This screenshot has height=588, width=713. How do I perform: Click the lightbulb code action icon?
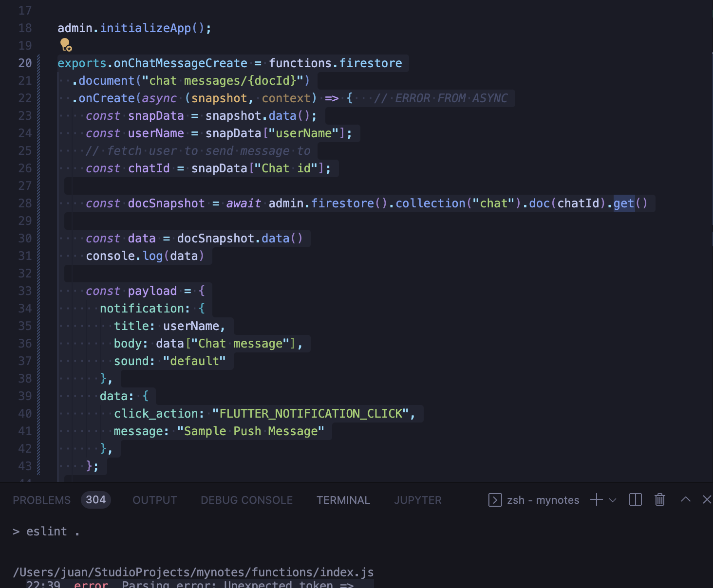(66, 45)
